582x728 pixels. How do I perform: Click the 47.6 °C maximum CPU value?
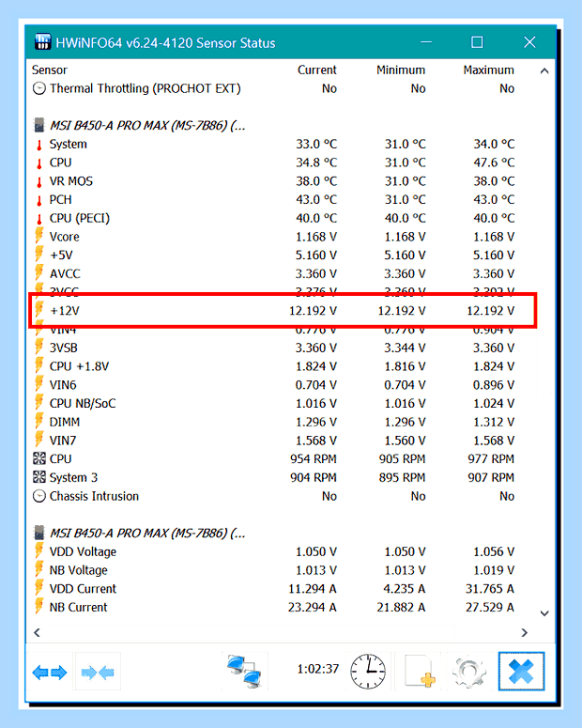click(494, 163)
